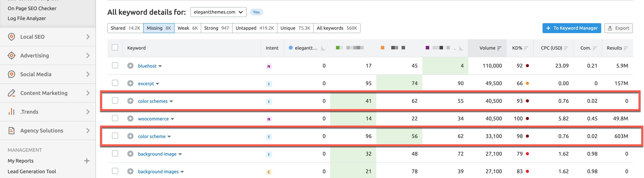
Task: Click plus icon next to My Reports
Action: point(87,161)
